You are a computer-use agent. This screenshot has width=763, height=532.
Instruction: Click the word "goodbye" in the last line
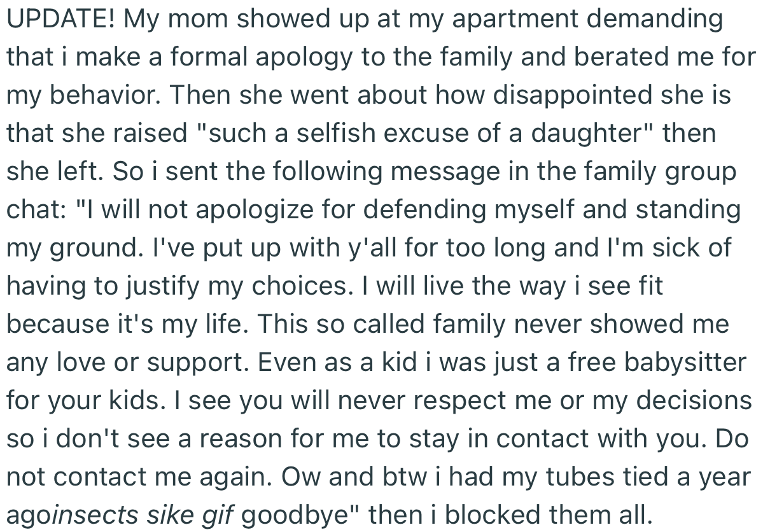click(x=298, y=515)
